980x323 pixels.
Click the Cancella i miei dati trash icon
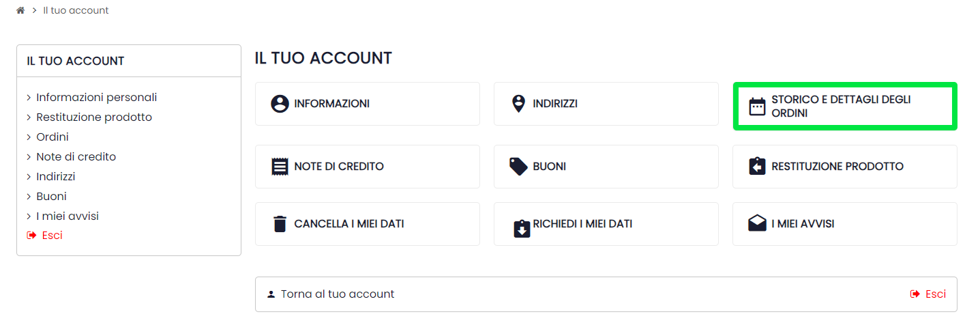(280, 224)
